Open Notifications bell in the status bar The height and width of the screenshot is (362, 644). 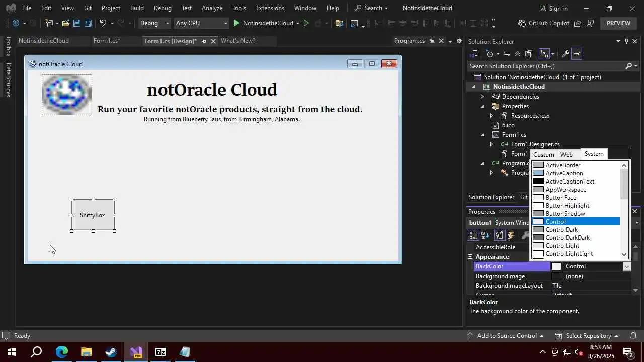[634, 335]
